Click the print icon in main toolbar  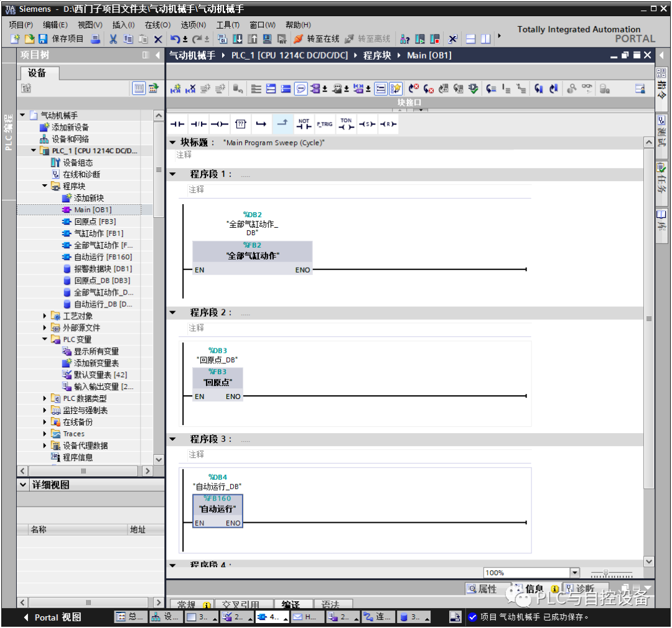click(96, 39)
